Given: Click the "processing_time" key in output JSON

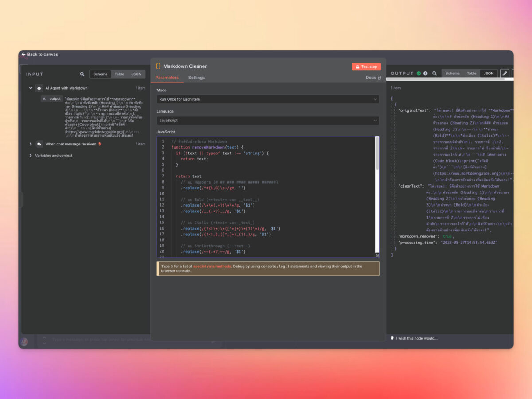Looking at the screenshot, I should 417,243.
